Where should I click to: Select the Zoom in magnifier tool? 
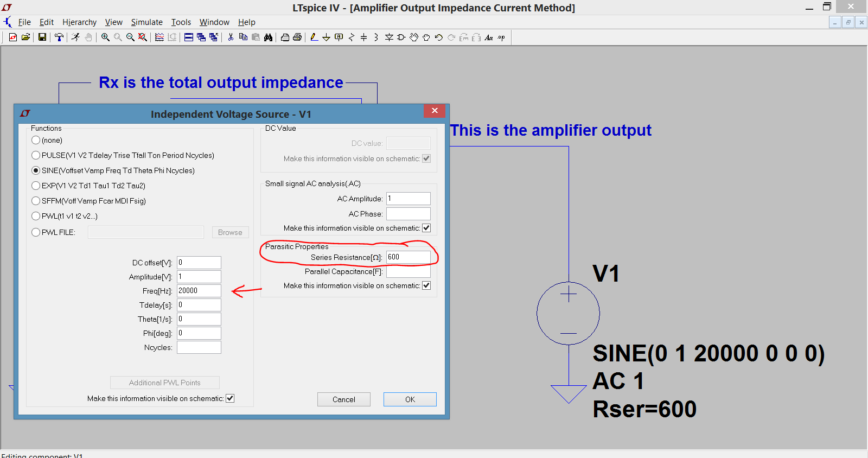105,37
